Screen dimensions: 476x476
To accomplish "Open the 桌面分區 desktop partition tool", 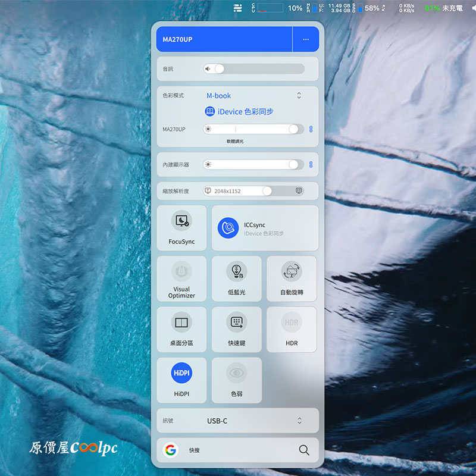I will (181, 329).
